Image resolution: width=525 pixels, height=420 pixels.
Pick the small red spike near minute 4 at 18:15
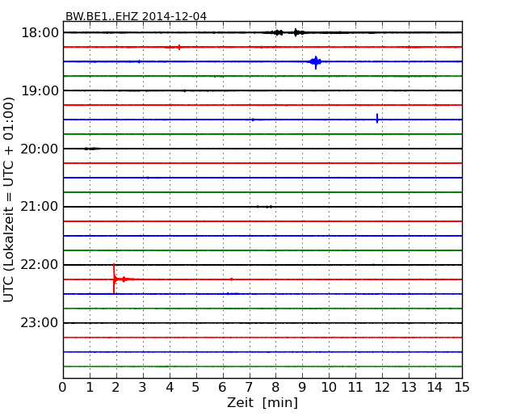[179, 47]
